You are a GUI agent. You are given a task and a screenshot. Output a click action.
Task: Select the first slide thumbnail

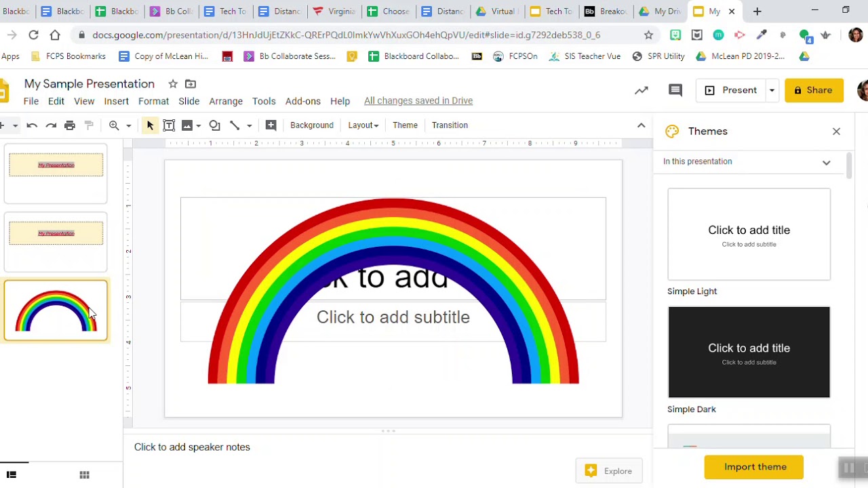(56, 174)
